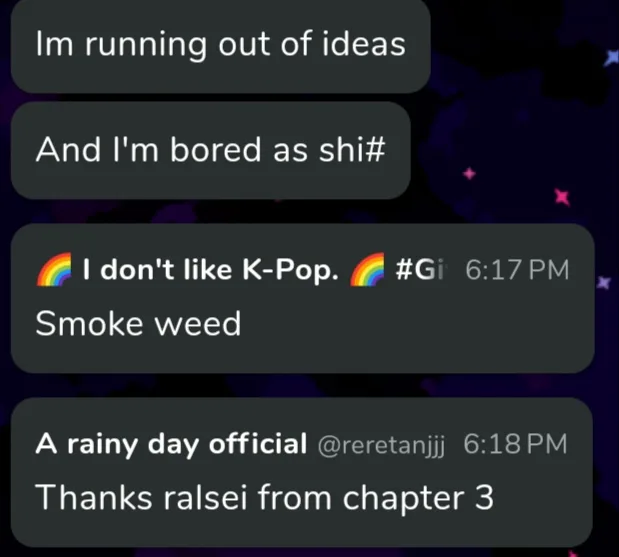
Task: Click the truncated #Gi tag
Action: click(x=421, y=270)
